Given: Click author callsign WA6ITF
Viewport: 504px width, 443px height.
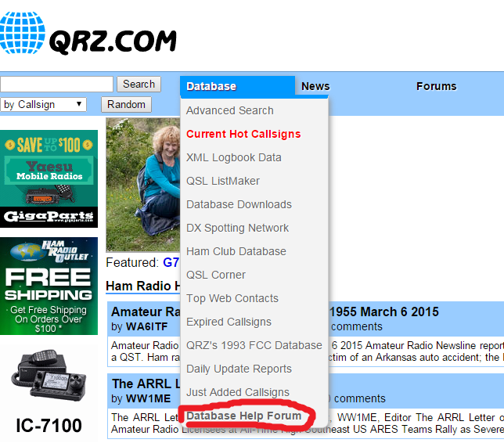Looking at the screenshot, I should click(147, 326).
